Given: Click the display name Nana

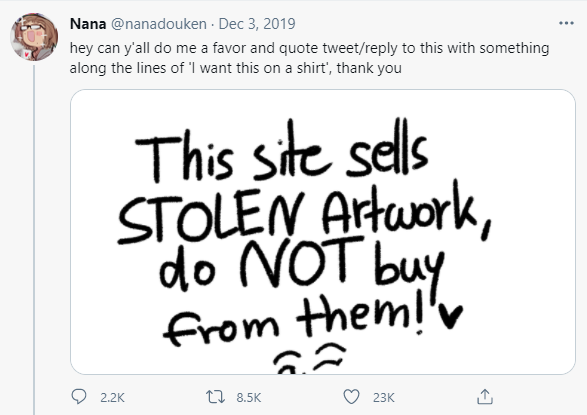Looking at the screenshot, I should [88, 24].
